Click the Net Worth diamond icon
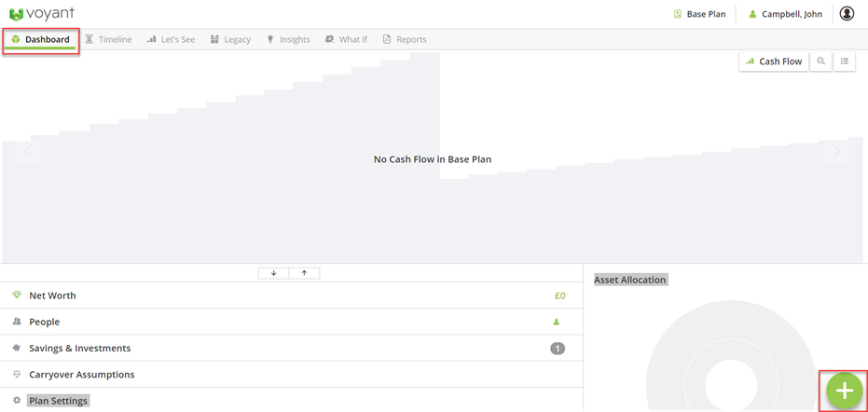Viewport: 868px width, 412px height. coord(17,295)
